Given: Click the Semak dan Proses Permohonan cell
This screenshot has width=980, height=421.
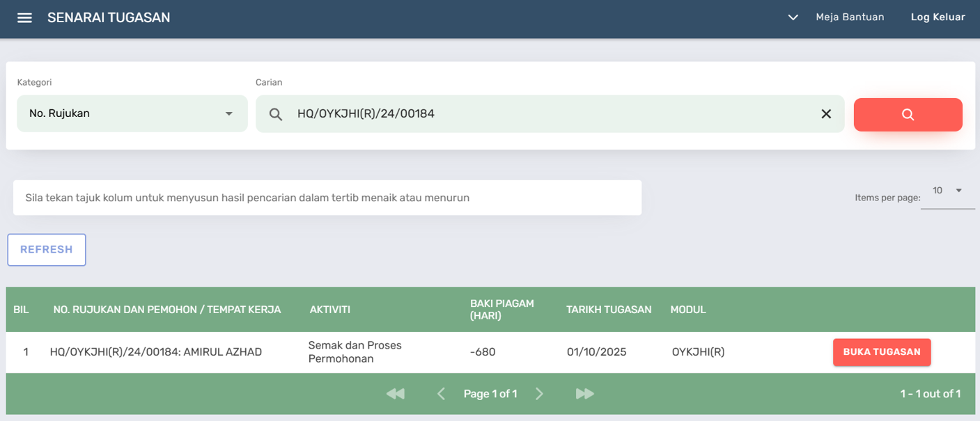Looking at the screenshot, I should tap(355, 352).
